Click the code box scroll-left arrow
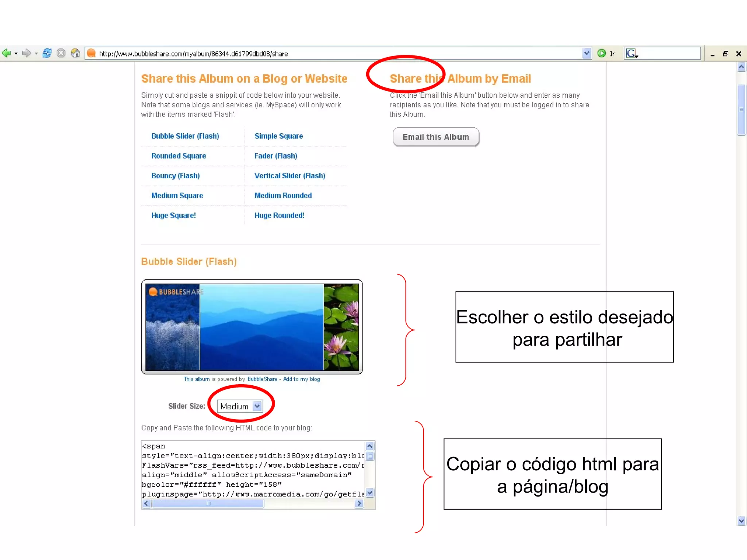 [x=146, y=504]
